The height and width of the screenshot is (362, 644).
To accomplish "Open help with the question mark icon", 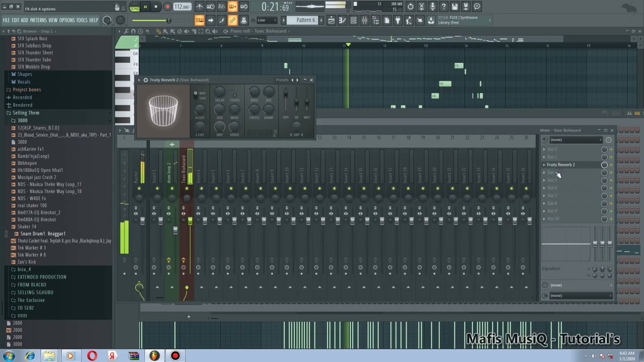I will point(444,7).
